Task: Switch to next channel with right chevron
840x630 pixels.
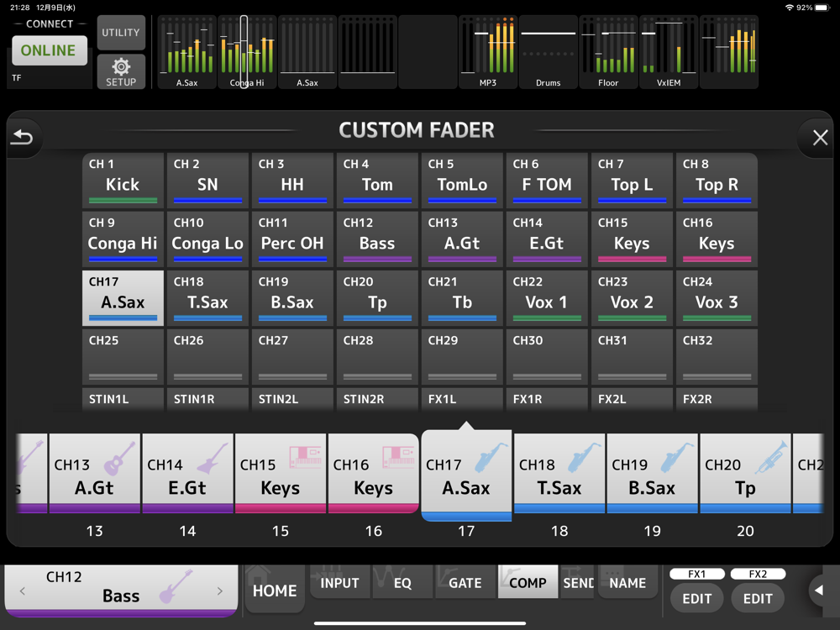Action: tap(220, 591)
